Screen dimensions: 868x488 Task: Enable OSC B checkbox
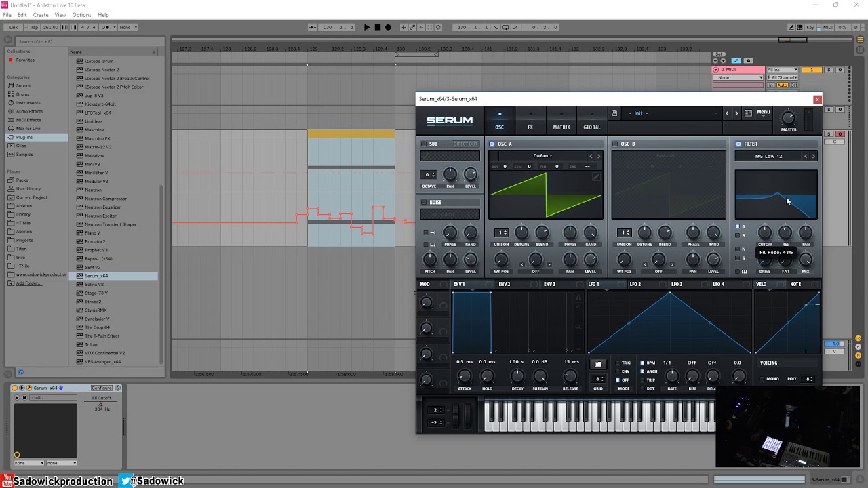615,144
